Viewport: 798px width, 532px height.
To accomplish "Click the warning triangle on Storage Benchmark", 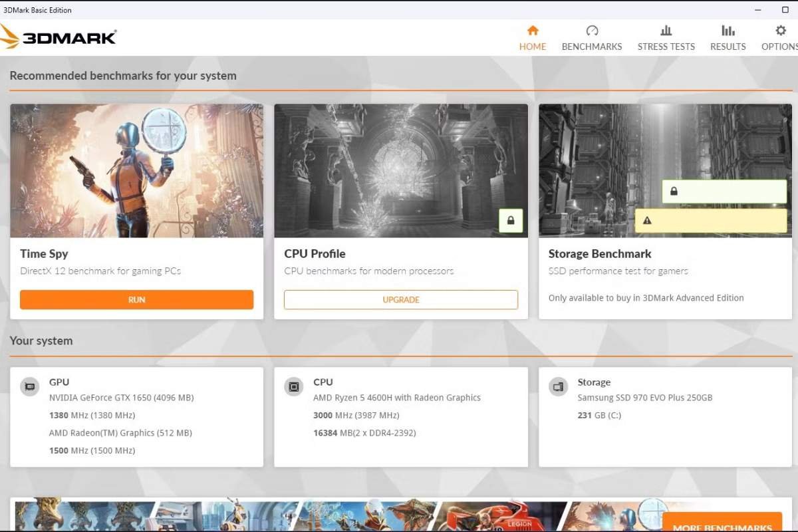I will click(x=647, y=221).
